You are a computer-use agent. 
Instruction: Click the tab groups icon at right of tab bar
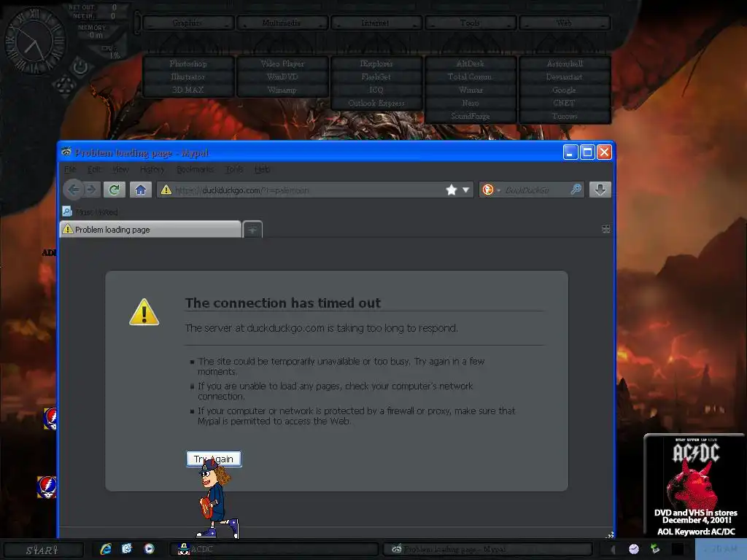click(606, 229)
